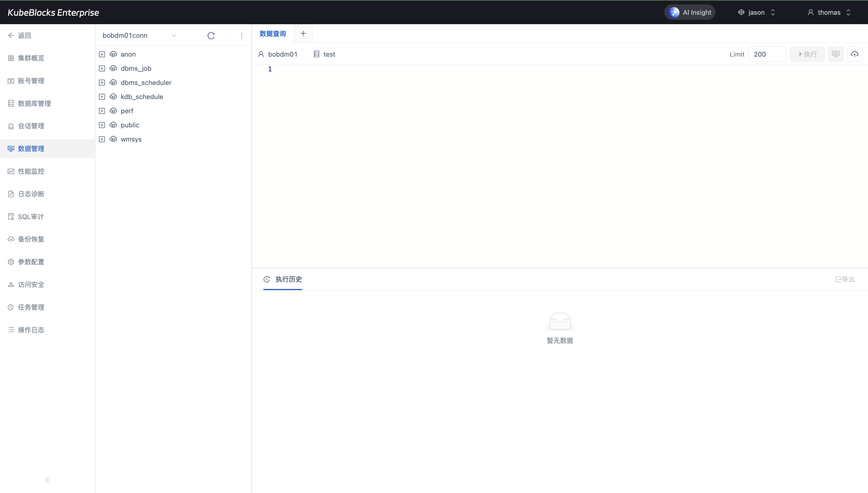
Task: Collapse the sidebar with double-chevron icon
Action: coord(47,480)
